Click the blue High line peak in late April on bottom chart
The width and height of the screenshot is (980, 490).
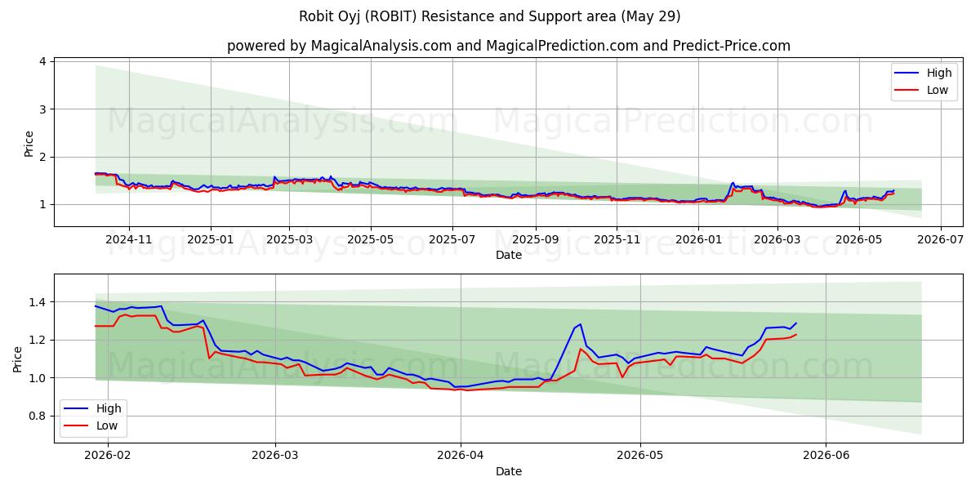tap(581, 324)
